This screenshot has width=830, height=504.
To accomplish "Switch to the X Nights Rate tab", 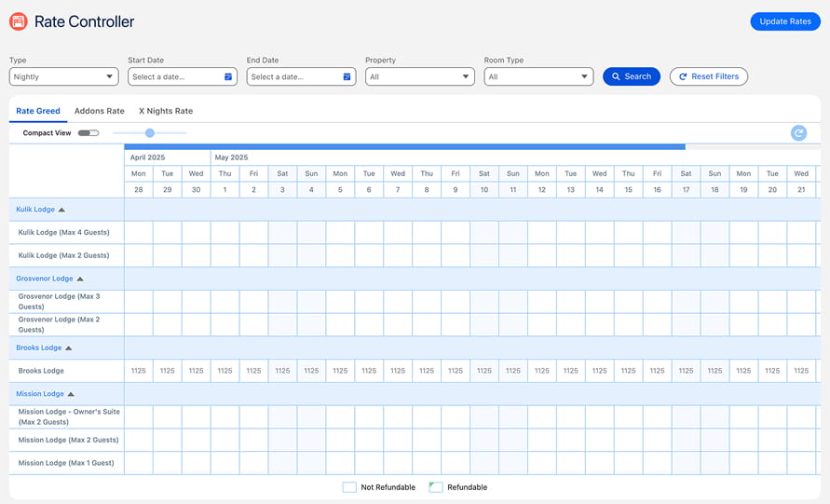I will [x=166, y=111].
